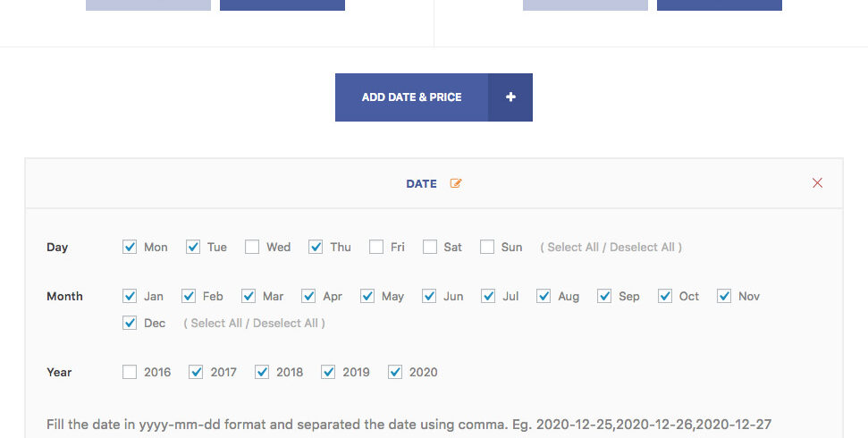The height and width of the screenshot is (438, 868).
Task: Deselect the Jan month checkbox
Action: (131, 297)
